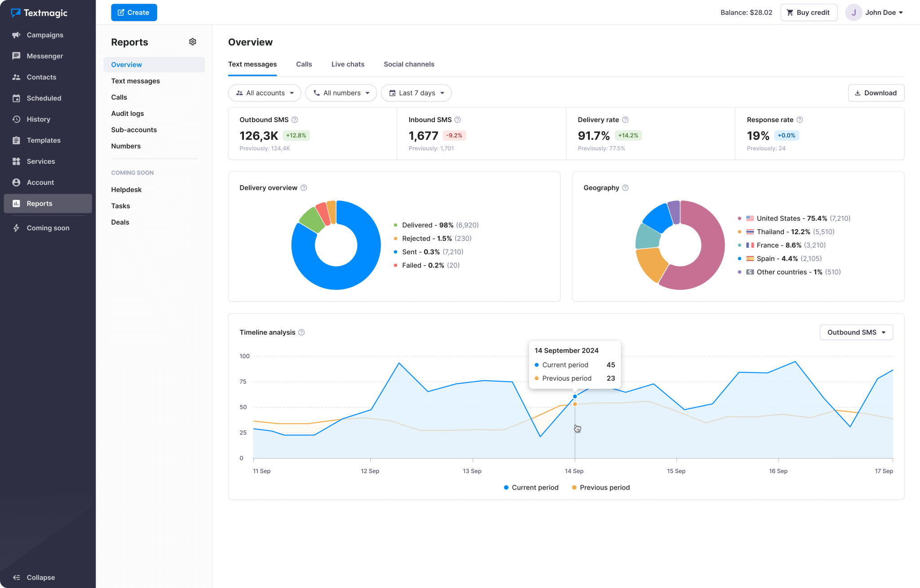
Task: Open the Outbound SMS chart metric dropdown
Action: pos(856,332)
